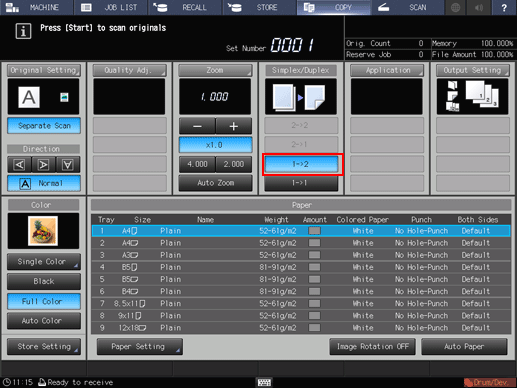The height and width of the screenshot is (388, 517).
Task: Click the tray 5 paper amount indicator
Action: (314, 279)
